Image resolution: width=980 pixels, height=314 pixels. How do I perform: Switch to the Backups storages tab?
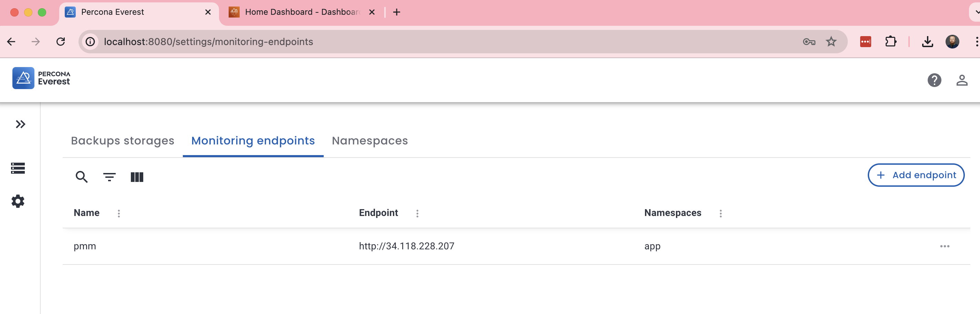[x=123, y=141]
